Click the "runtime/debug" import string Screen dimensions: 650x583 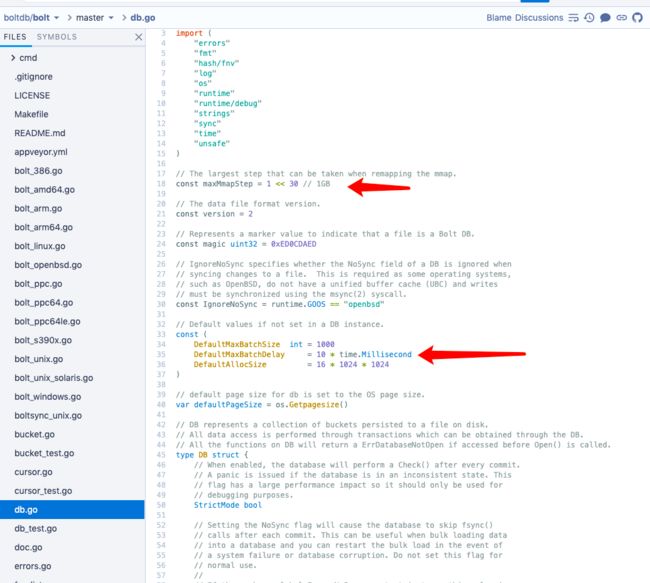[x=228, y=103]
